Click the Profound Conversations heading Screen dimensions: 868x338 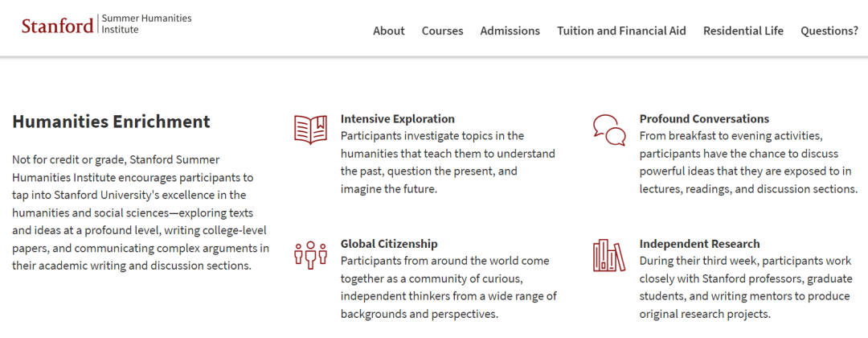pyautogui.click(x=704, y=118)
